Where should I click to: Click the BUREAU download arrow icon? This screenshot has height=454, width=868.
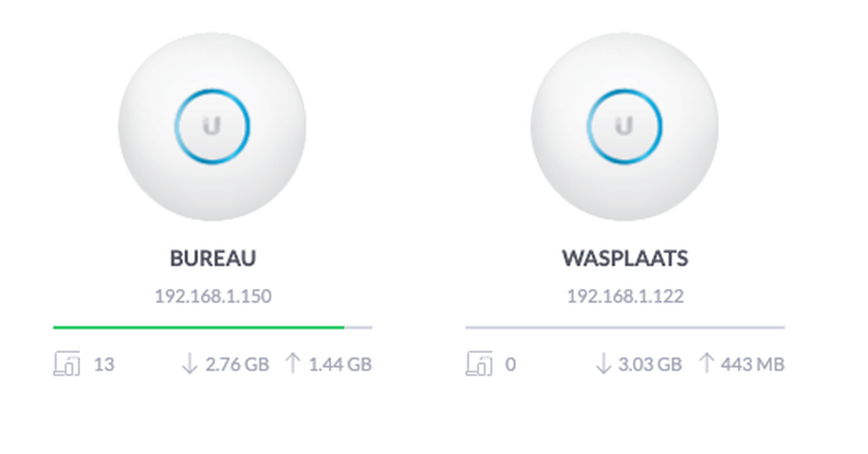click(190, 364)
